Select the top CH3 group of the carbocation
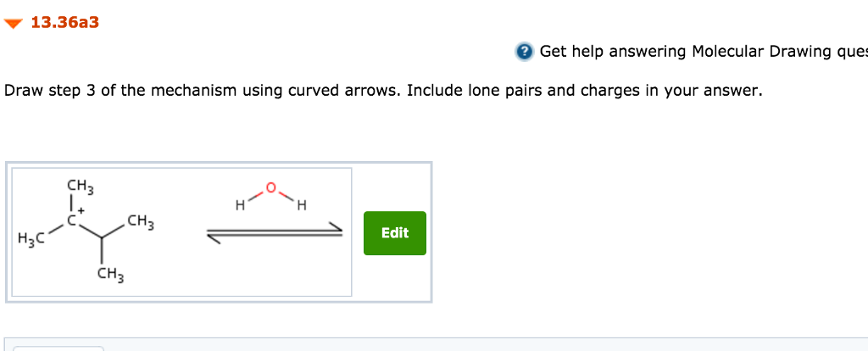The height and width of the screenshot is (351, 868). pos(80,187)
